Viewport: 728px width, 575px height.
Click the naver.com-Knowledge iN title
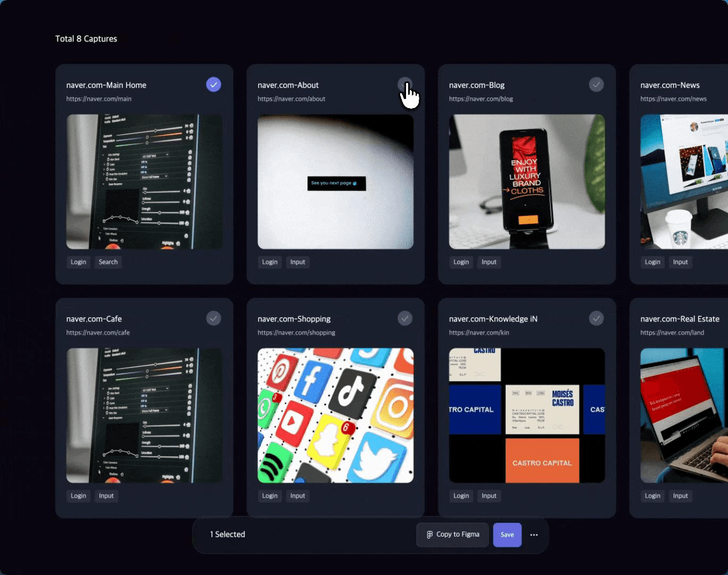click(x=493, y=319)
